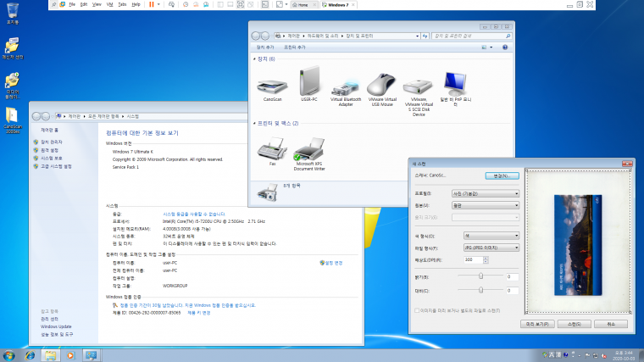This screenshot has width=644, height=362.
Task: Open the VMware File menu
Action: (x=72, y=4)
